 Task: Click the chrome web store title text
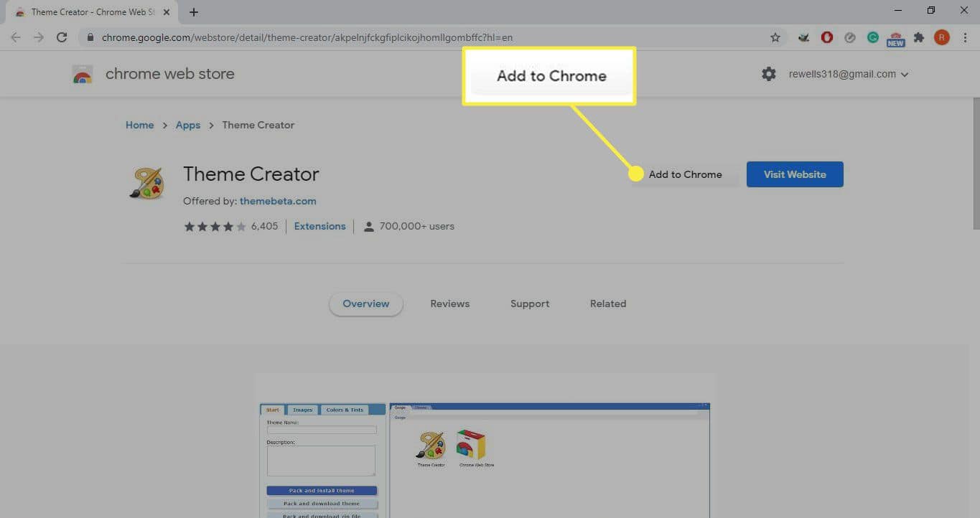170,74
